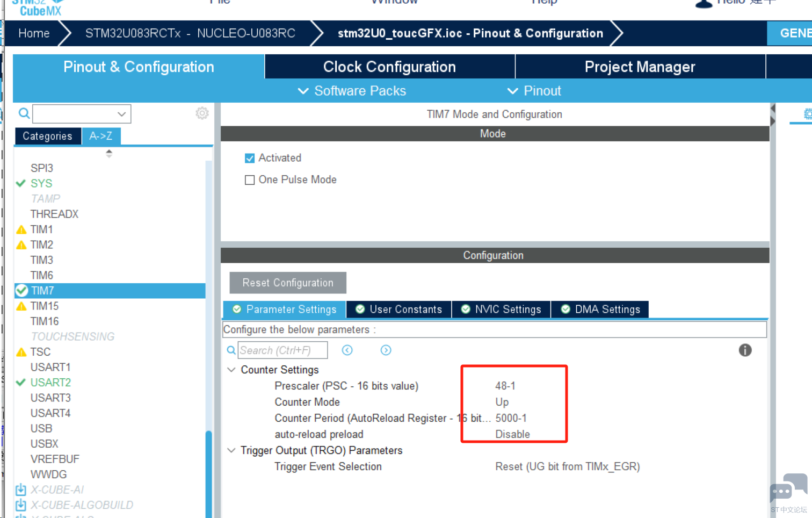Select WWDG in the peripheral list
Viewport: 812px width, 518px height.
pyautogui.click(x=49, y=474)
